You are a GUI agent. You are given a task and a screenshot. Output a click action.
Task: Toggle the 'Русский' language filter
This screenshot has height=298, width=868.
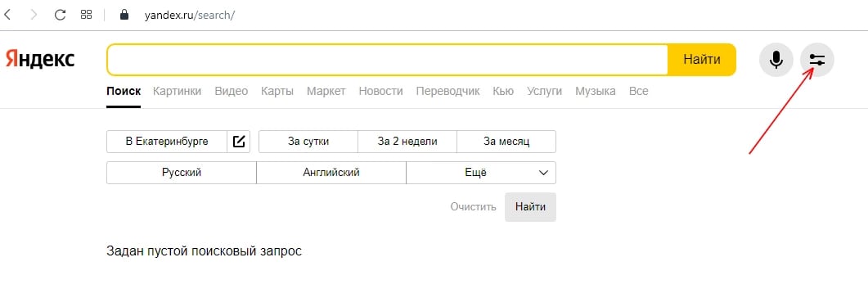tap(182, 172)
